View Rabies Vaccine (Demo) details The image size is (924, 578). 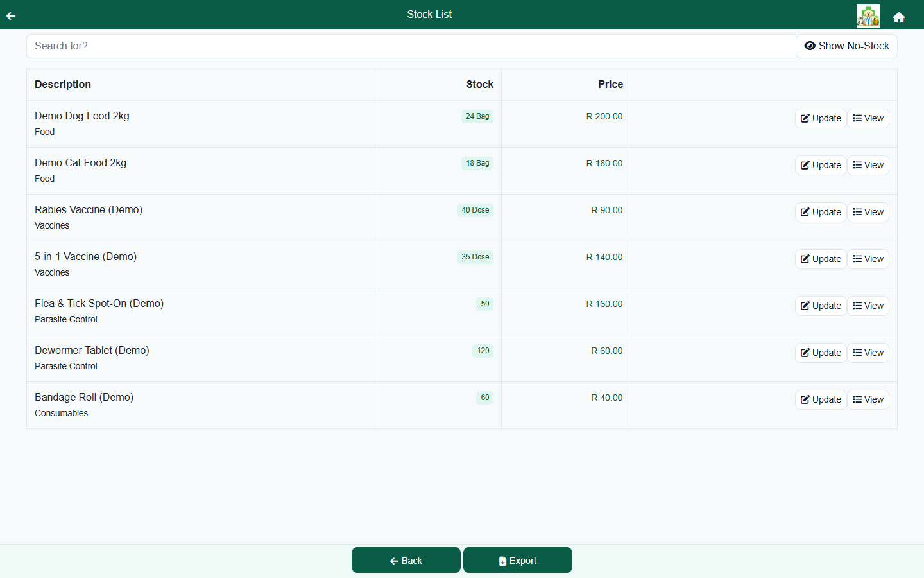click(868, 212)
